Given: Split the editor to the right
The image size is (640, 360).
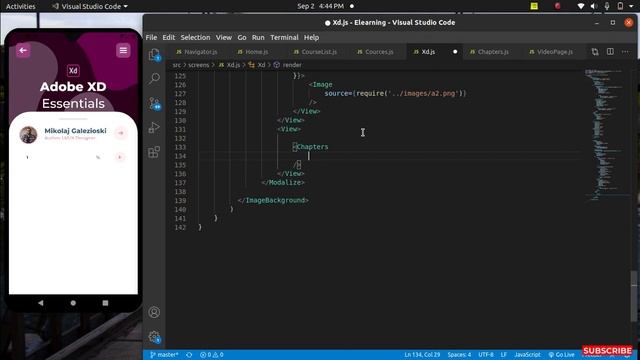Looking at the screenshot, I should tap(610, 52).
